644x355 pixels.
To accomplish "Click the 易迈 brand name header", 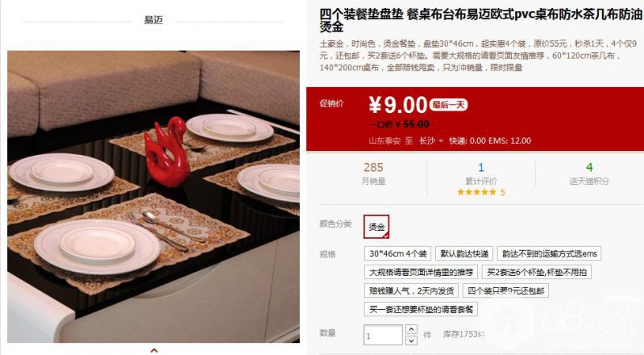I will [153, 19].
